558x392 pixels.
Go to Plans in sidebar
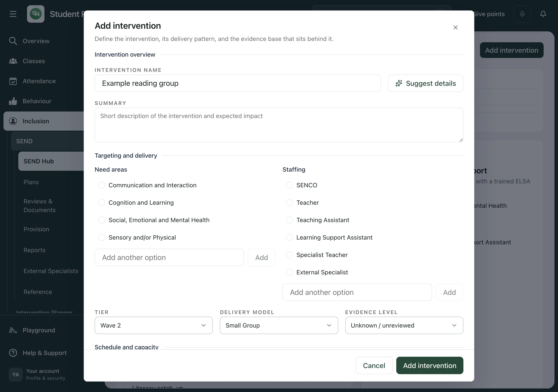pyautogui.click(x=31, y=182)
